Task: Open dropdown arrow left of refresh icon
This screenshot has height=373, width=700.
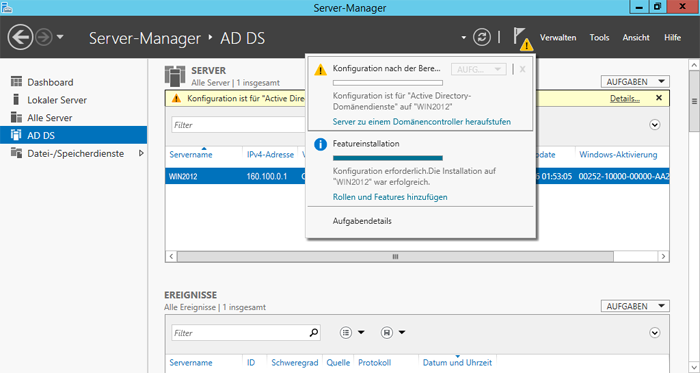Action: [463, 37]
